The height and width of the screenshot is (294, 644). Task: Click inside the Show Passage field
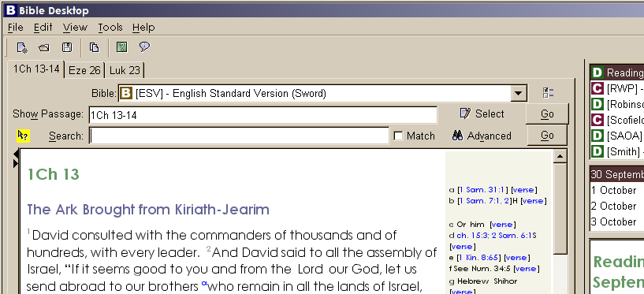click(262, 115)
